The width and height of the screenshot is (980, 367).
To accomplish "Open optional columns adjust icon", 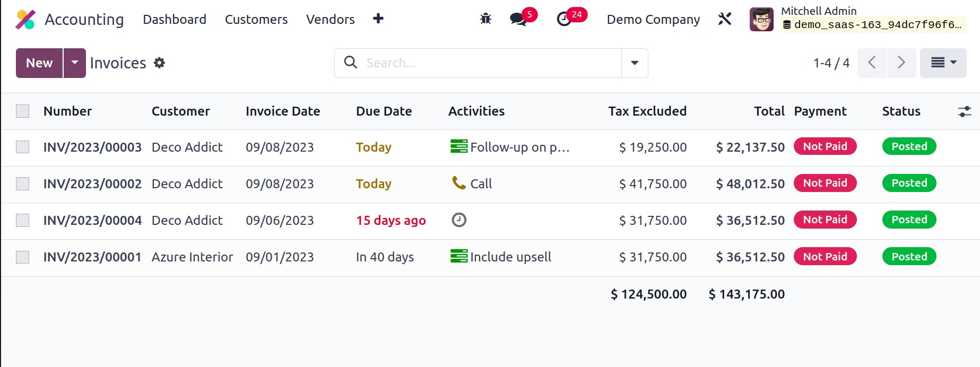I will [964, 111].
